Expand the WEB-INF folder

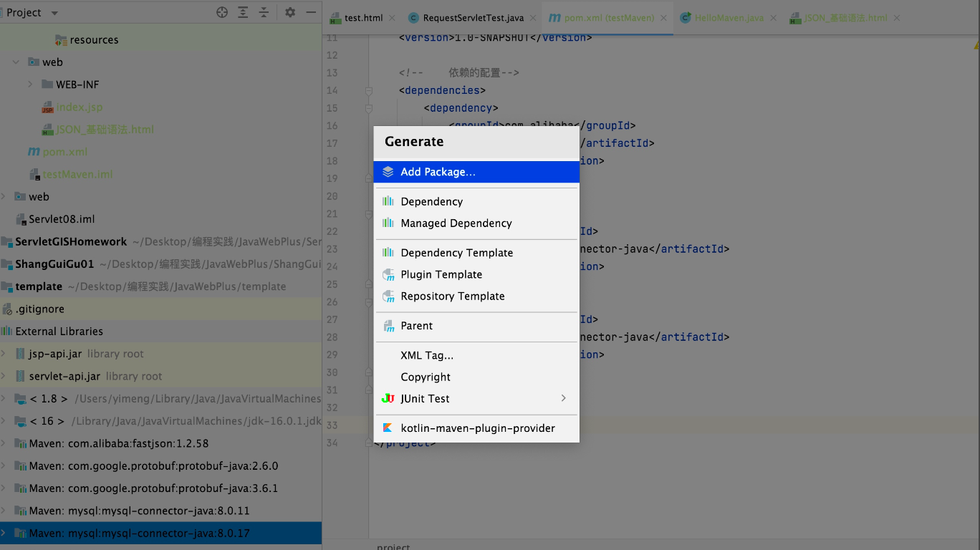(30, 85)
